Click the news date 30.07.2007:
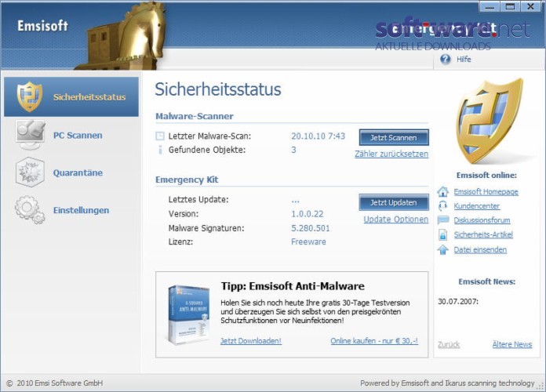This screenshot has width=546, height=392. (x=458, y=302)
